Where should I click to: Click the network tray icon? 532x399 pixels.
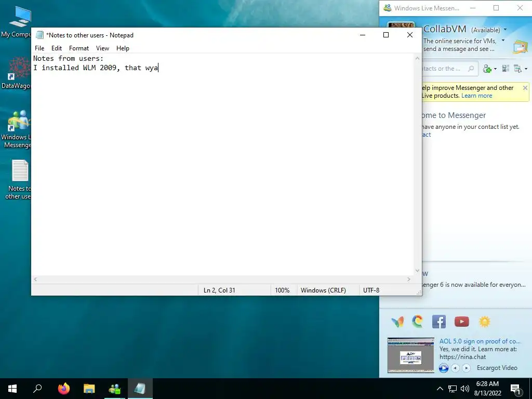pyautogui.click(x=453, y=389)
